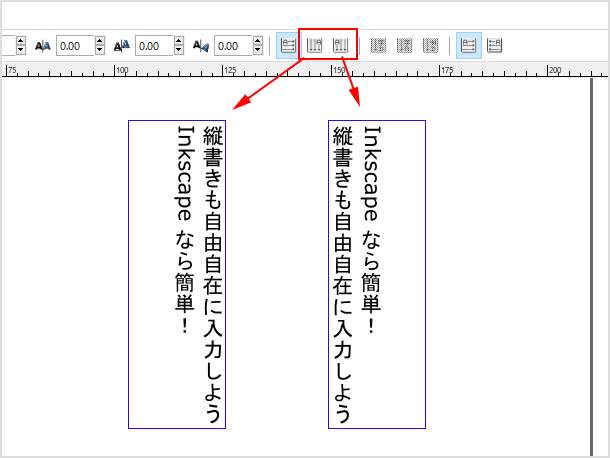Decrease kerning with down arrow
Screen dimensions: 610x458
point(258,51)
